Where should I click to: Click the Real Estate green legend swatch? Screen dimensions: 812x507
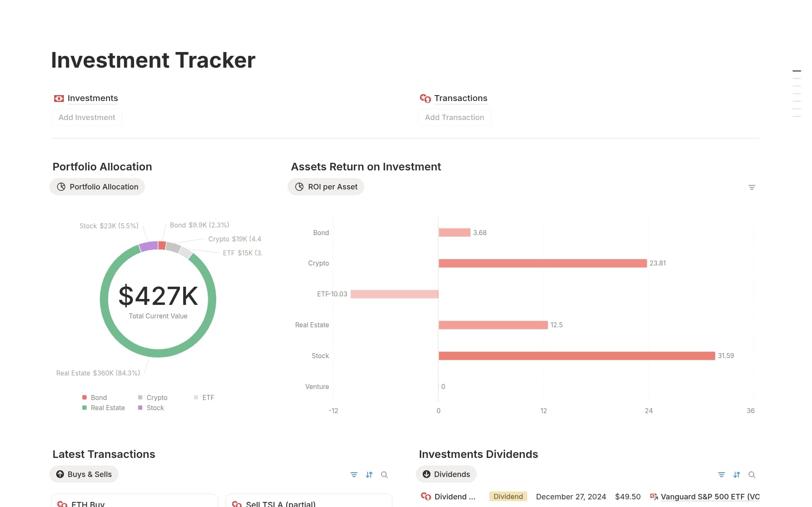[84, 408]
